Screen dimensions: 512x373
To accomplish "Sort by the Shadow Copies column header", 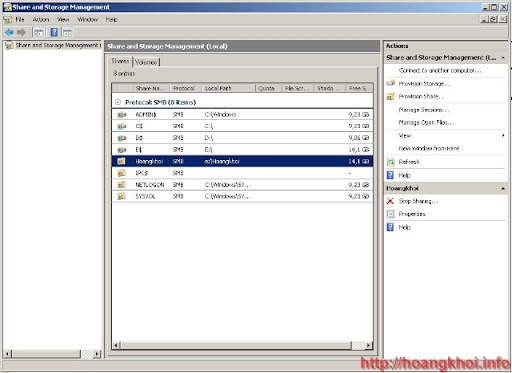I will pyautogui.click(x=329, y=88).
